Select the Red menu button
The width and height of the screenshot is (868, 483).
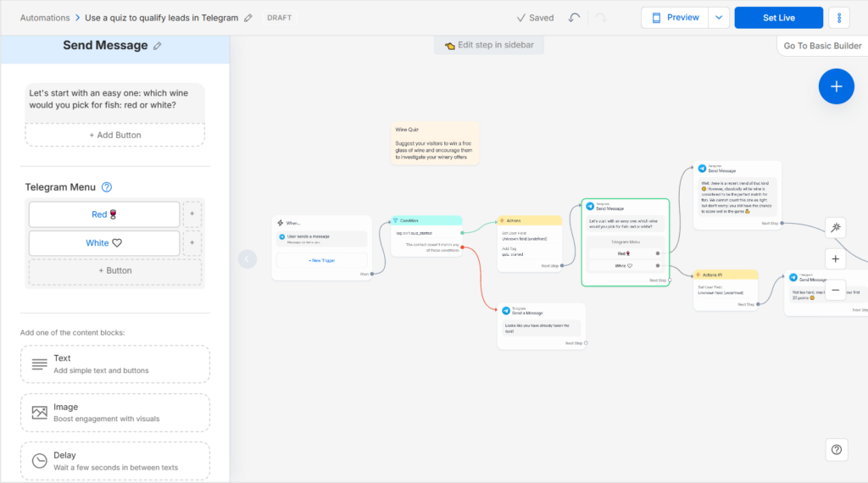[104, 214]
